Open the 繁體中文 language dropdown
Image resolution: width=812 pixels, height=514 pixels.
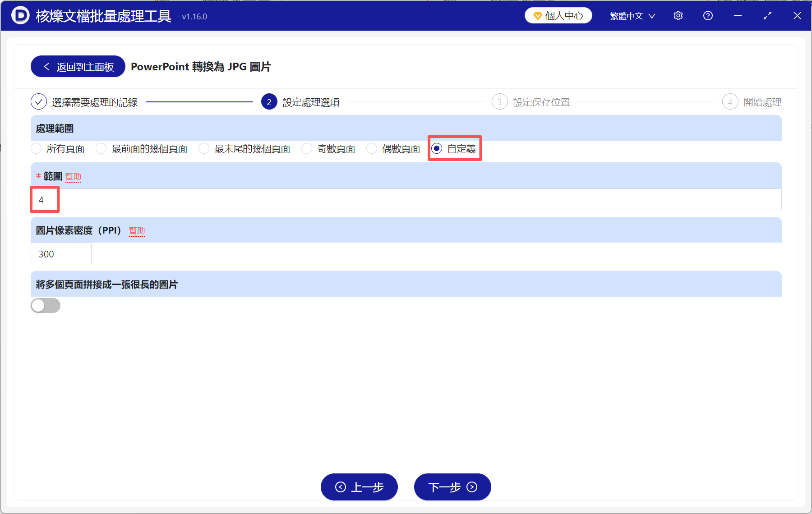tap(631, 15)
